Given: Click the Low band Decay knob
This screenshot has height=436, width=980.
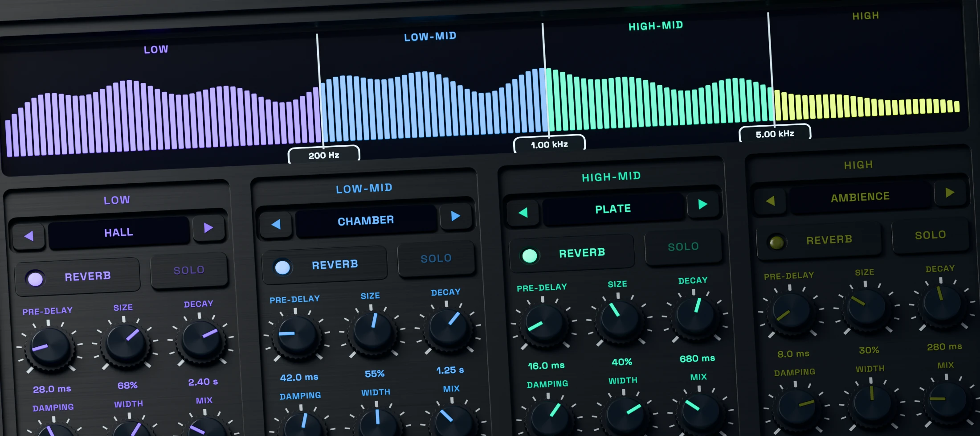Looking at the screenshot, I should point(202,340).
